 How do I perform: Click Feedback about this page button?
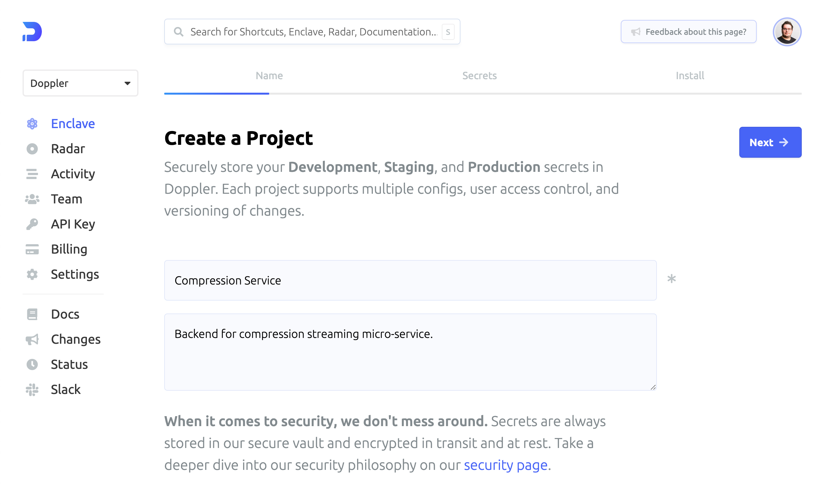coord(688,32)
